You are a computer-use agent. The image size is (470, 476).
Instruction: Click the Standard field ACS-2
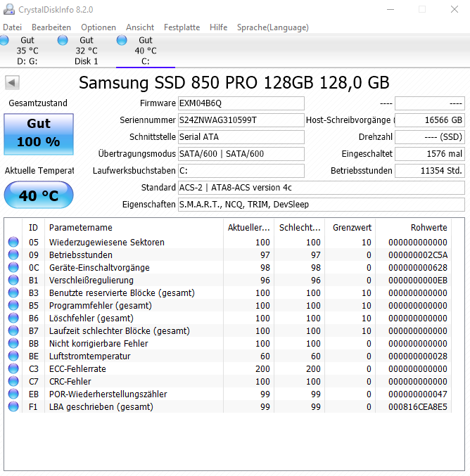point(321,188)
